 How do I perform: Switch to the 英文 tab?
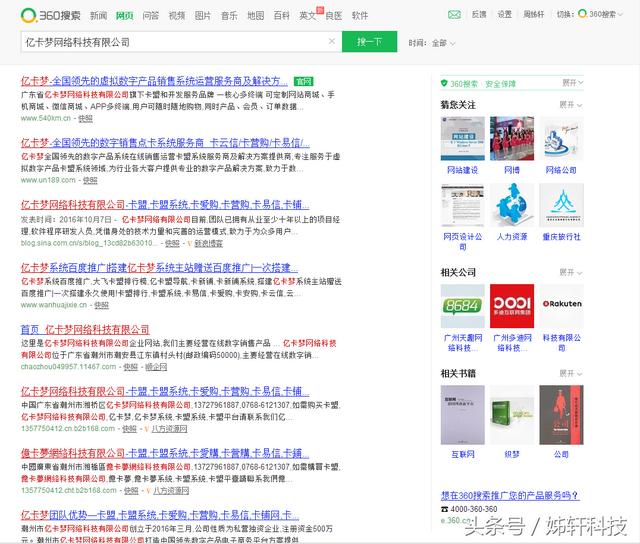308,16
